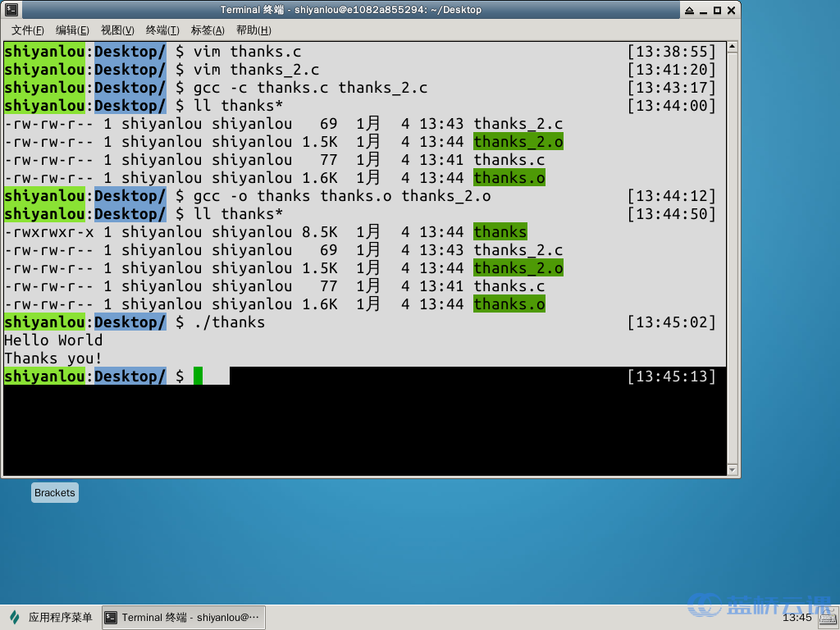The width and height of the screenshot is (840, 630).
Task: Click the Terminal icon in the title bar
Action: (x=11, y=10)
